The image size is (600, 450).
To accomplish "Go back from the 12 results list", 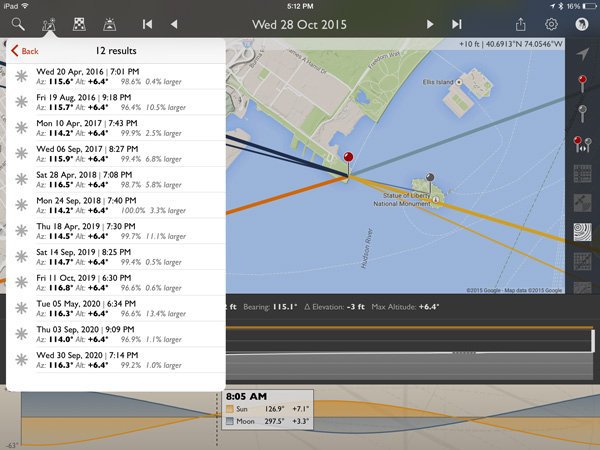I will [x=25, y=50].
